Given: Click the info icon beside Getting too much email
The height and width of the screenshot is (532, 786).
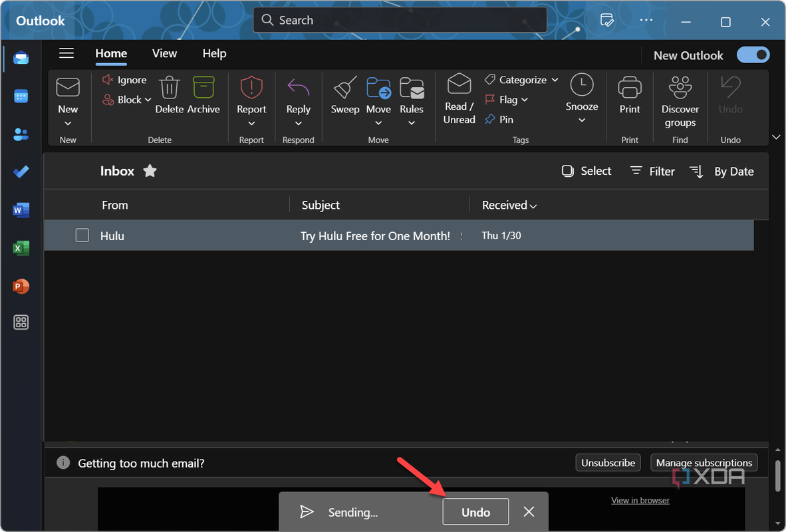Looking at the screenshot, I should [x=63, y=462].
